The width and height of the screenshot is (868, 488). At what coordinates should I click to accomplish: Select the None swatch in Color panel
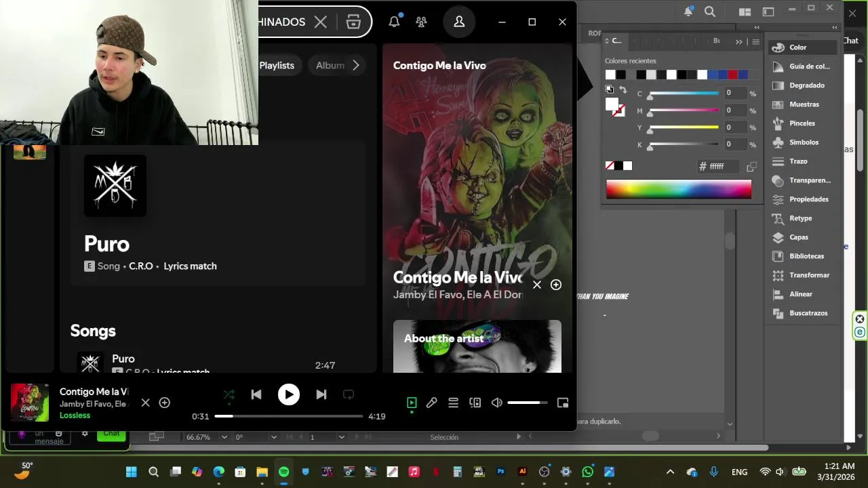610,166
